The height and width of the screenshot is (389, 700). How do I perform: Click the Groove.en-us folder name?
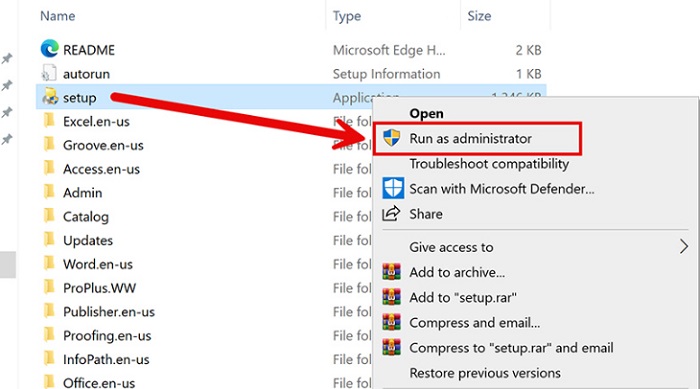click(103, 145)
